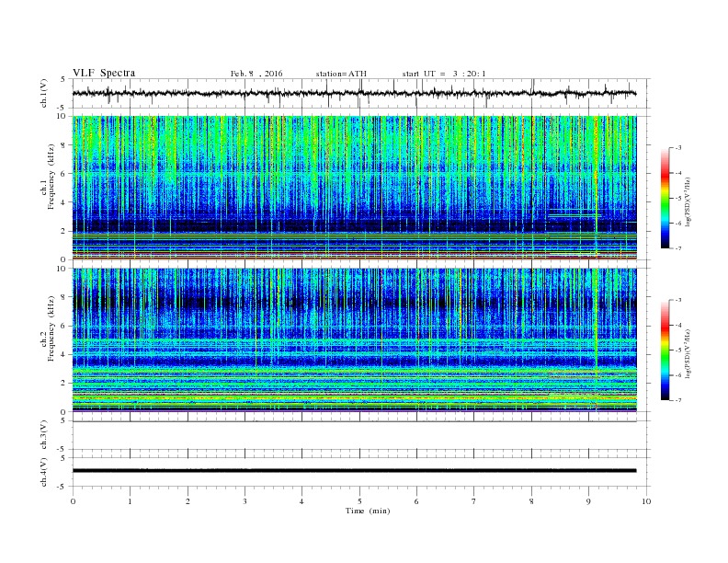Click the "ch.1(V)" waveform axis label
Screen dimensions: 728x563
tap(44, 93)
